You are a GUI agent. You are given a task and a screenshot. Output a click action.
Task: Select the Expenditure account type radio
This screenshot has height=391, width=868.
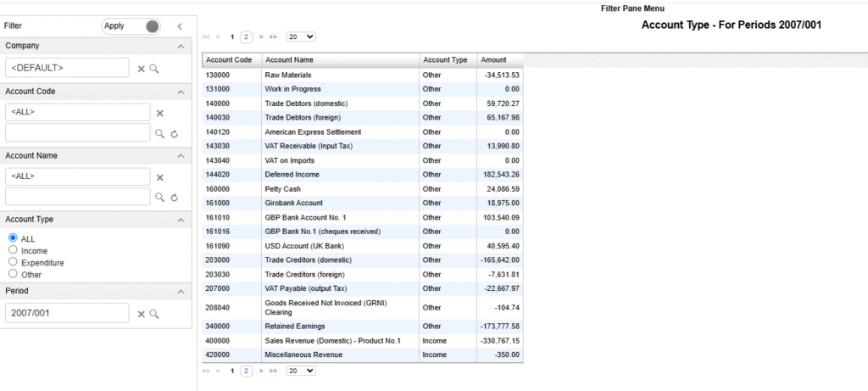(14, 261)
